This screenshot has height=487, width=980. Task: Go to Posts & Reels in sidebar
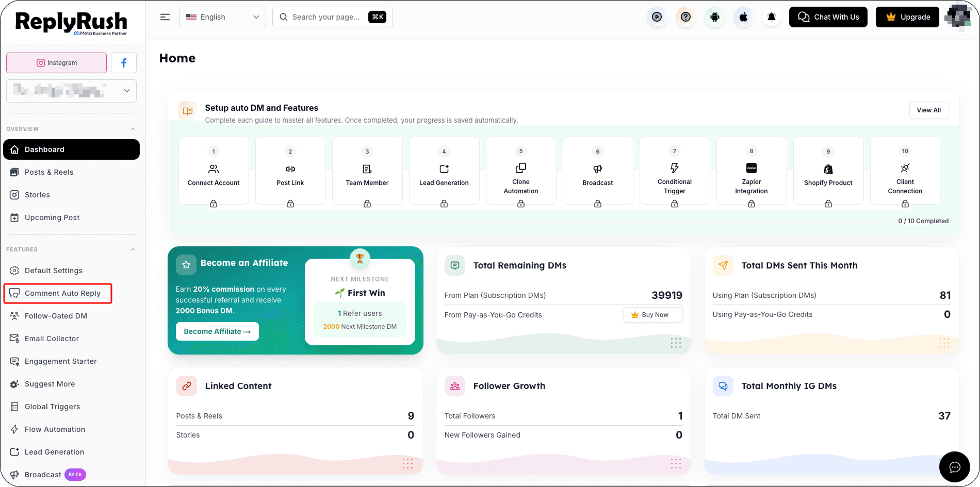click(72, 172)
